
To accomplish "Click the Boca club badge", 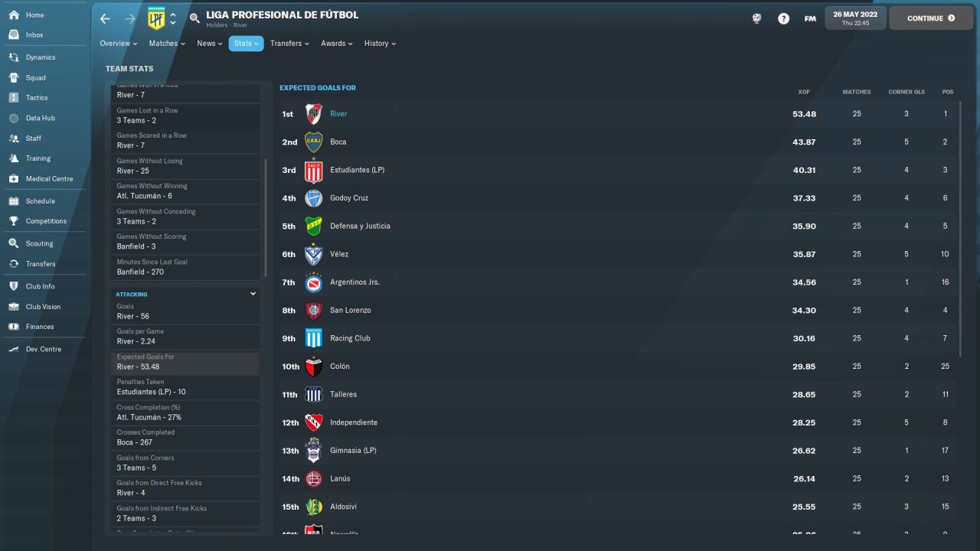I will click(314, 142).
